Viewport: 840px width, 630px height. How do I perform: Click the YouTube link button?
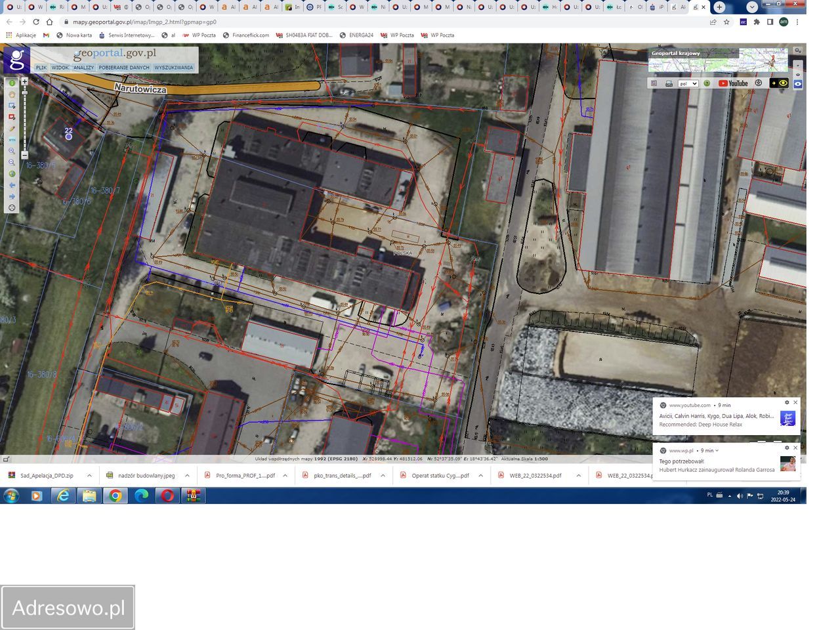733,83
